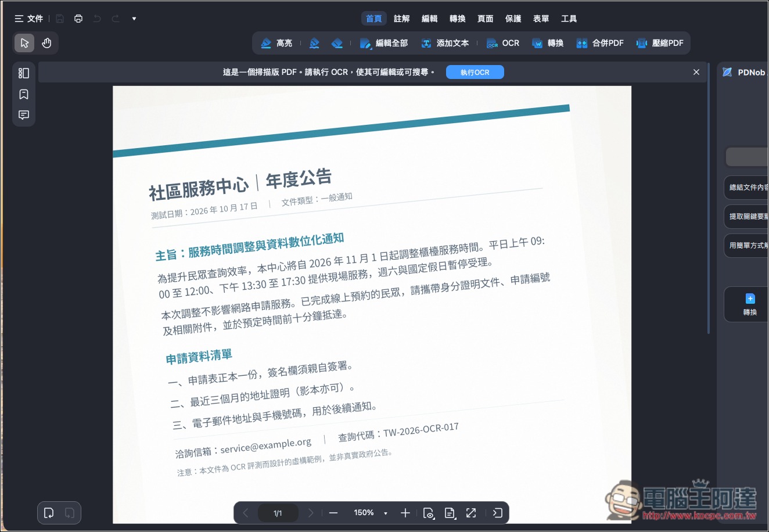Click the 添加文本 tool
Image resolution: width=769 pixels, height=532 pixels.
(x=445, y=43)
